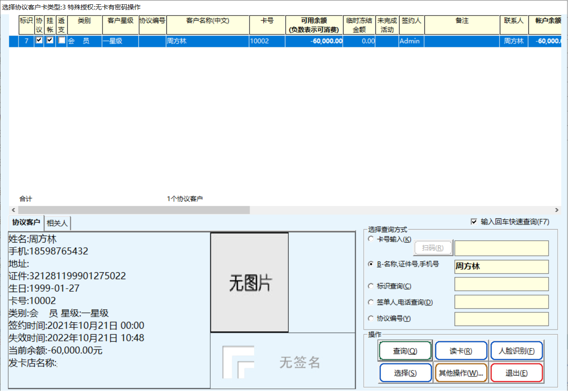
Task: Click the 签约人 column header
Action: 412,25
